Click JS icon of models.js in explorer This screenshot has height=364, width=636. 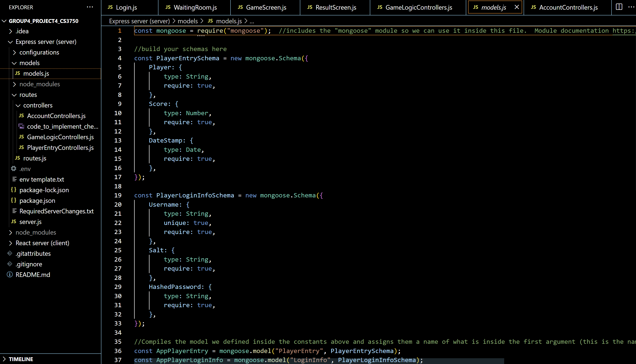(x=18, y=73)
